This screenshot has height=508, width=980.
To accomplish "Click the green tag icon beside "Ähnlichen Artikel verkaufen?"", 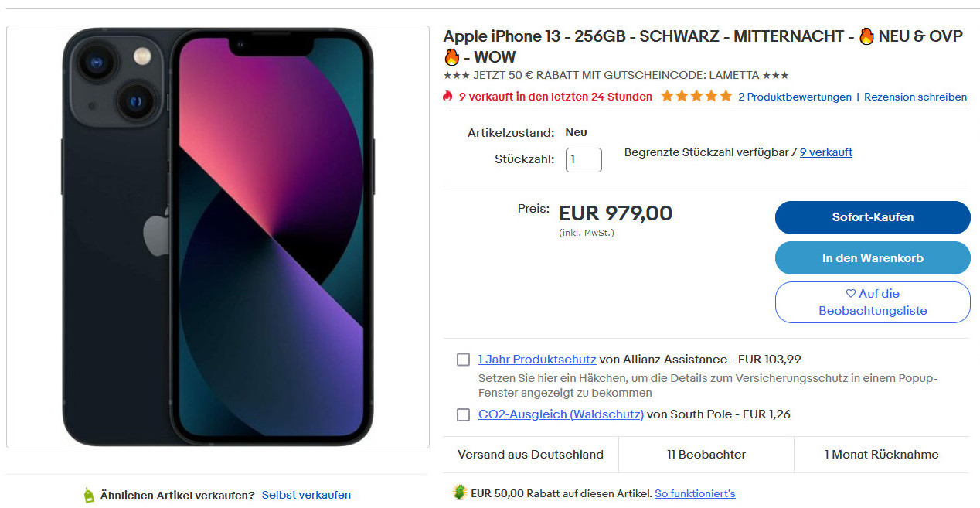I will point(89,496).
